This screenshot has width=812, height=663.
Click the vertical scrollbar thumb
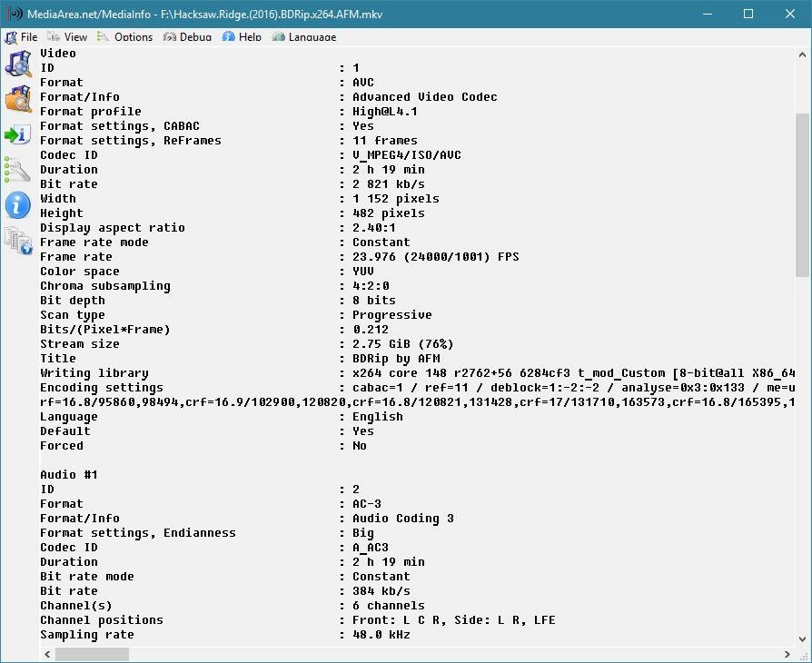[802, 195]
